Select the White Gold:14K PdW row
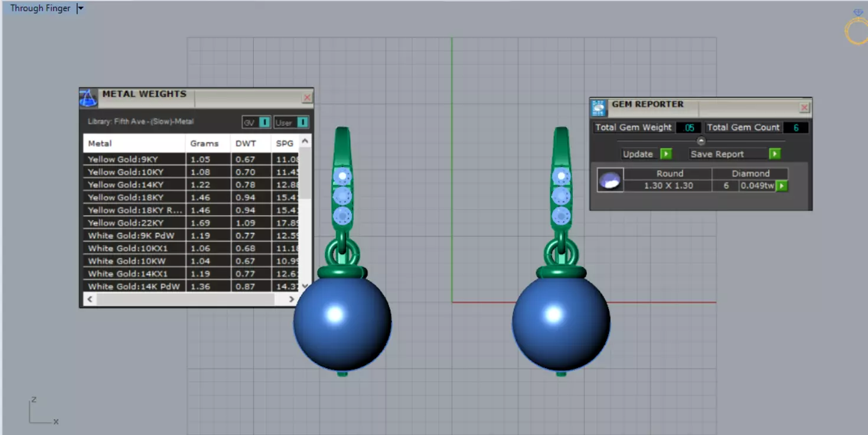 point(191,286)
